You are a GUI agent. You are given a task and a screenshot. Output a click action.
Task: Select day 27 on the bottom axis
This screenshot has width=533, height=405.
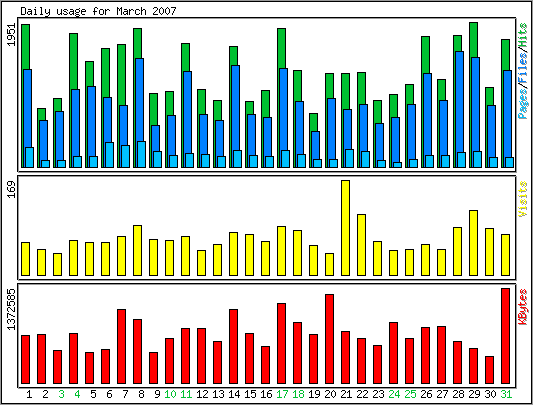(x=442, y=394)
